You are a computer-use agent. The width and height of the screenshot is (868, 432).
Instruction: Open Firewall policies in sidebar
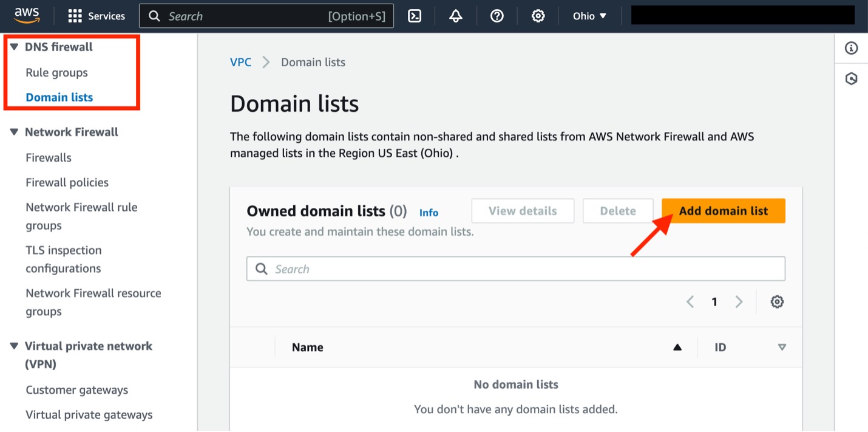(67, 182)
